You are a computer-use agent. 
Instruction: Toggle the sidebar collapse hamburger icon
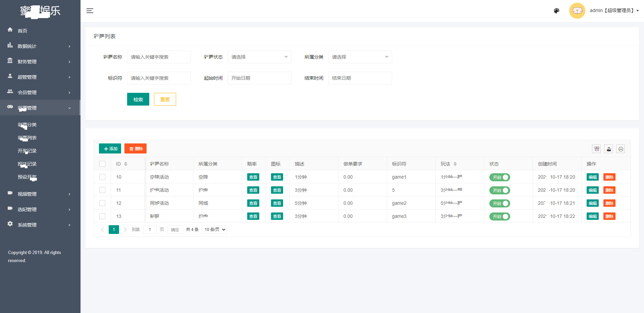point(90,11)
